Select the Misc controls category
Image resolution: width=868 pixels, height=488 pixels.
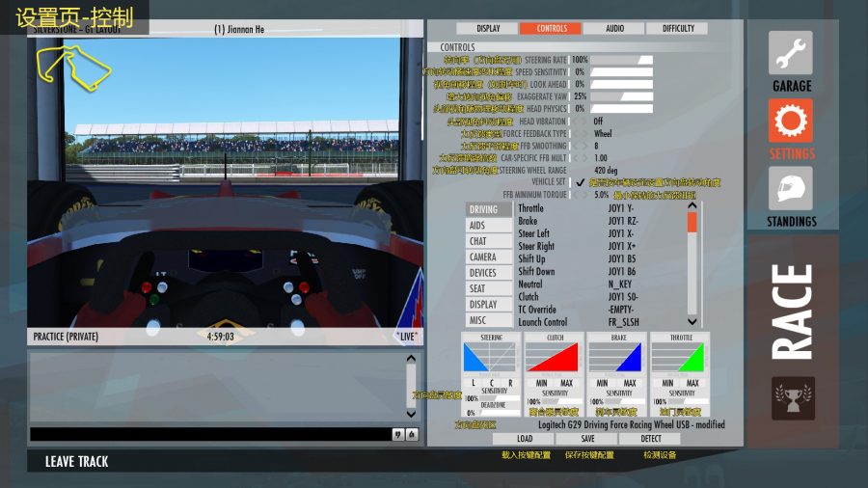489,320
